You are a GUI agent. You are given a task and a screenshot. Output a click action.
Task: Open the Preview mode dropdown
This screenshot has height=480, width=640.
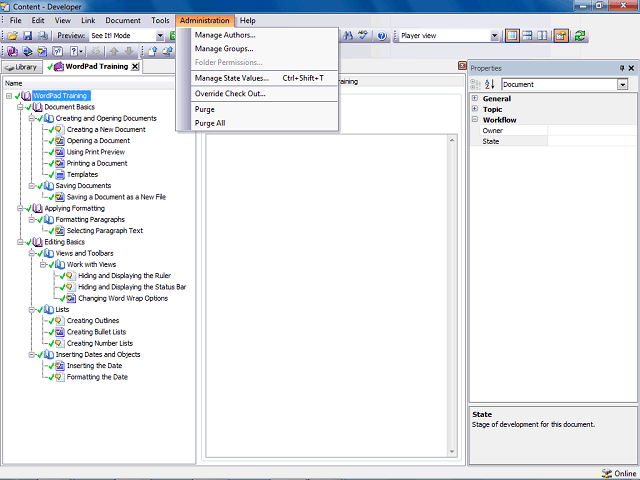pyautogui.click(x=160, y=36)
